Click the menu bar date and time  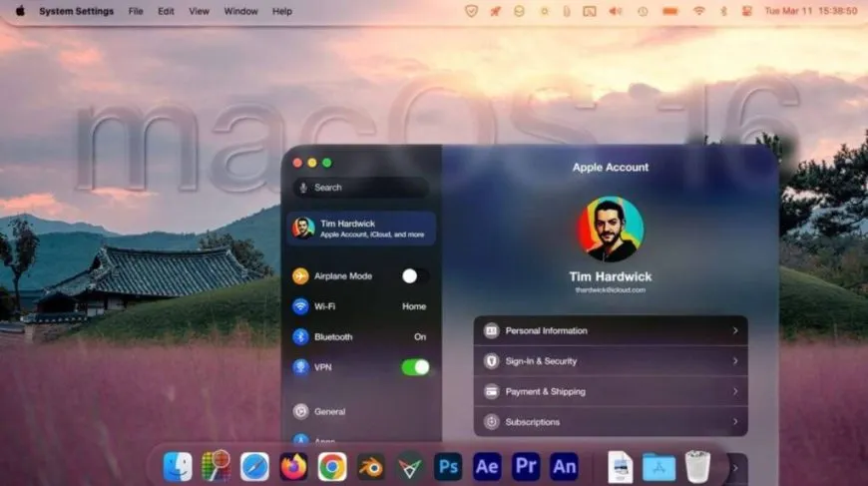[x=811, y=11]
